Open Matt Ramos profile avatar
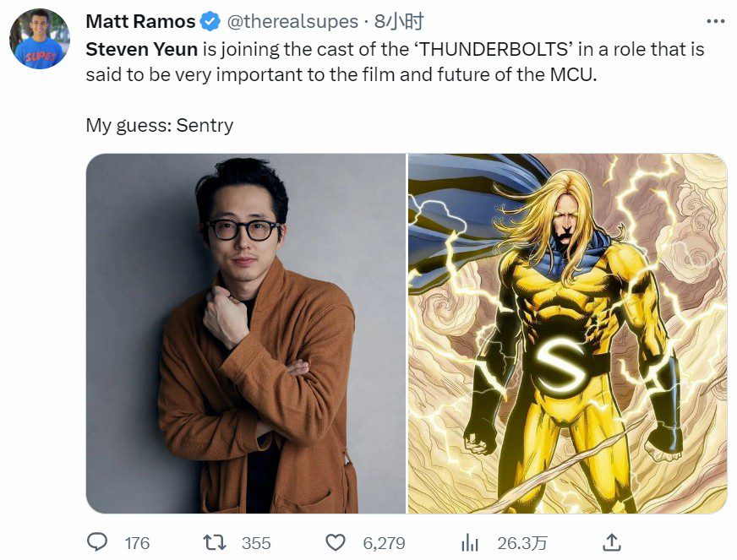This screenshot has width=737, height=560. pyautogui.click(x=40, y=39)
